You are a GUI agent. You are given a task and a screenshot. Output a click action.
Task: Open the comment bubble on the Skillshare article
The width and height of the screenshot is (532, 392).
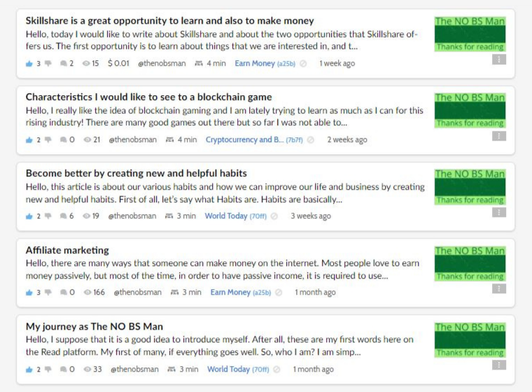point(63,64)
